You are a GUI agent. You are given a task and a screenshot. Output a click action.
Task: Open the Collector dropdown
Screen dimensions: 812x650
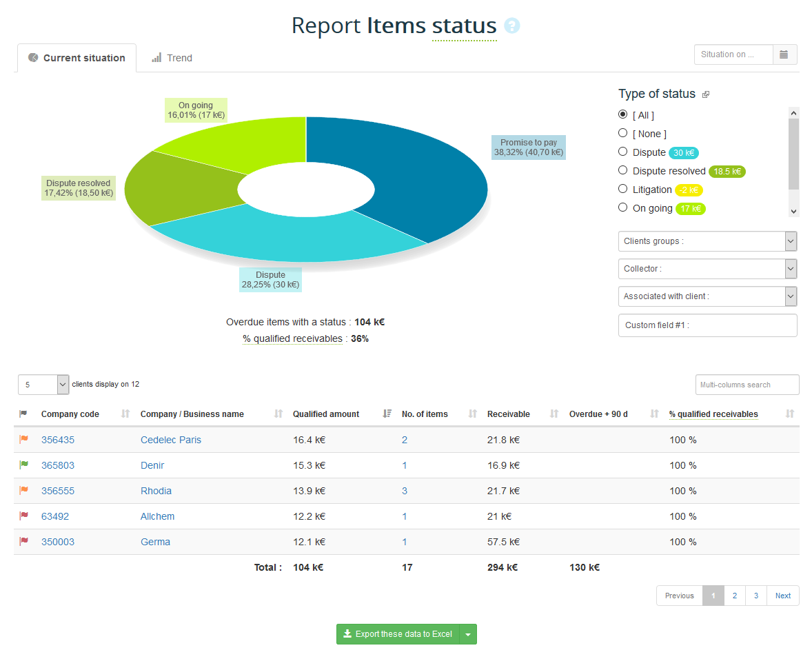pyautogui.click(x=707, y=269)
